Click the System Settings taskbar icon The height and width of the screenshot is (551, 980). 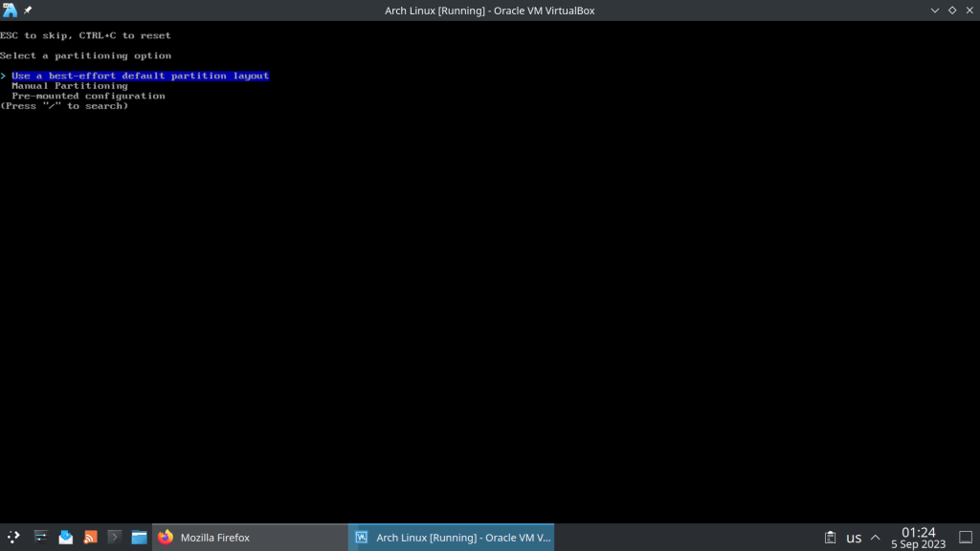pos(41,538)
